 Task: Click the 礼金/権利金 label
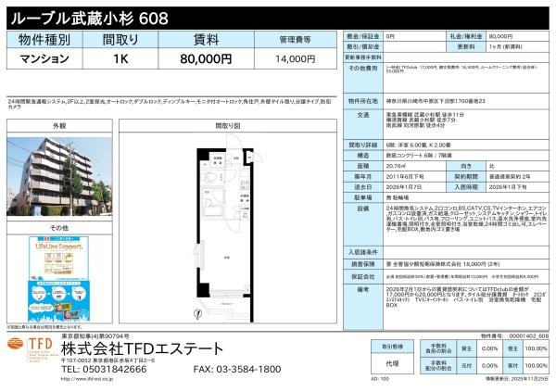(x=466, y=36)
